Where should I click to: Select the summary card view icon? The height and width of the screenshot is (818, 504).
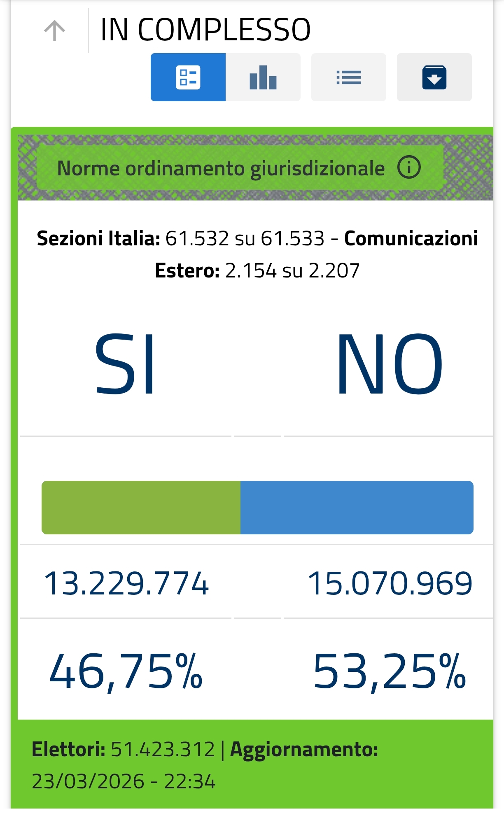point(188,77)
